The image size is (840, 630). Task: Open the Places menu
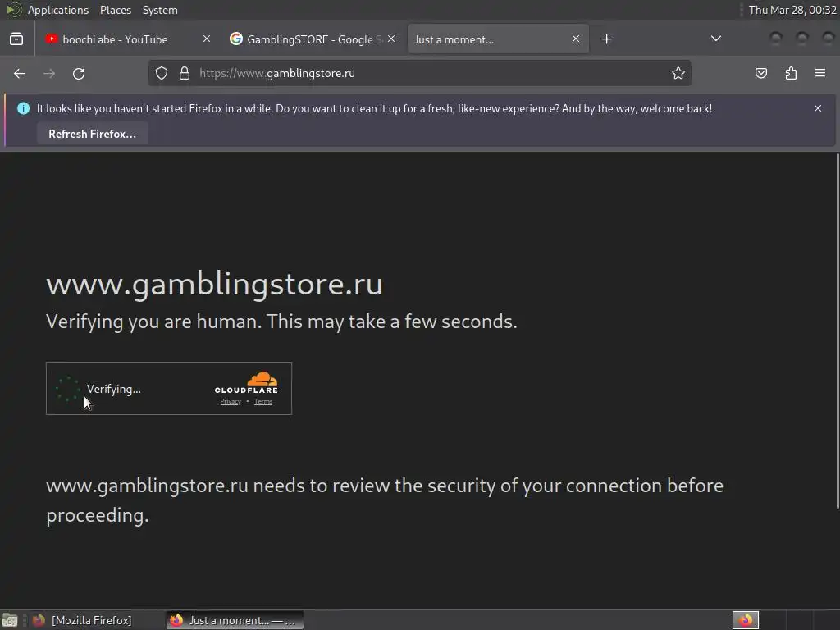tap(116, 10)
